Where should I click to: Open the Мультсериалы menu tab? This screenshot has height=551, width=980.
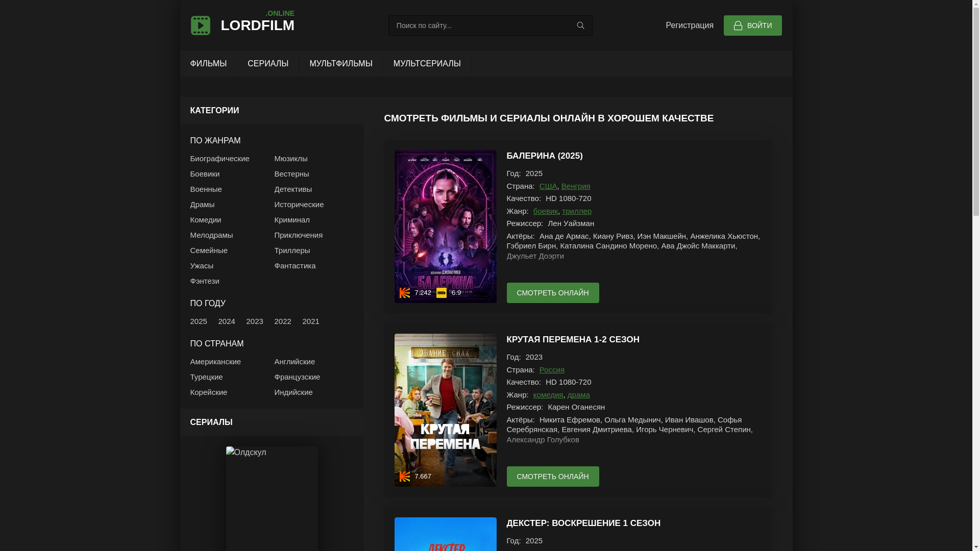(x=427, y=64)
